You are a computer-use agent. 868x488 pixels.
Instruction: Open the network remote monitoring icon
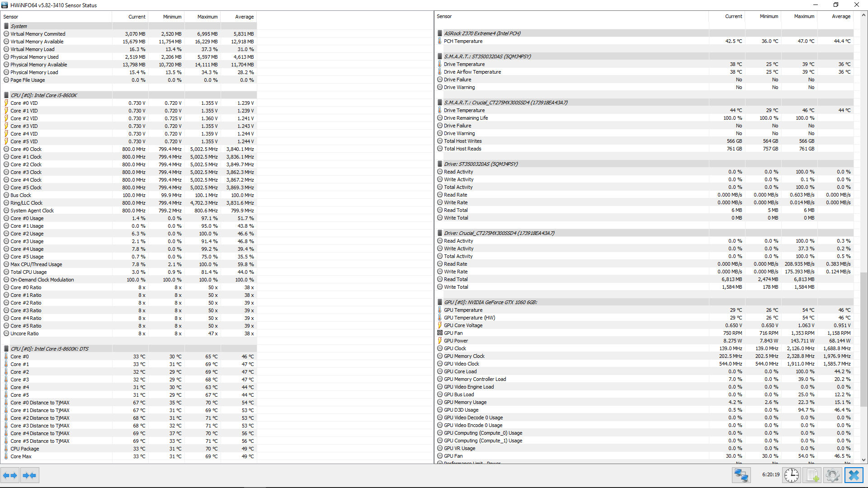741,475
